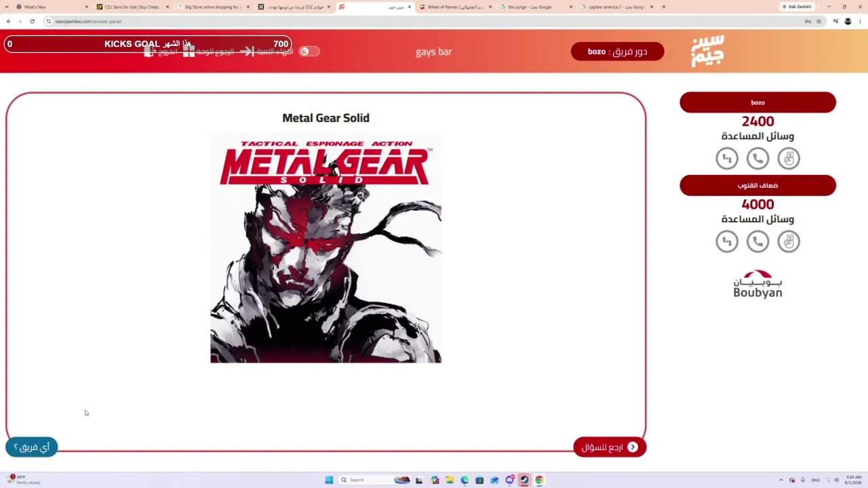868x488 pixels.
Task: Go back using the browser back arrow
Action: tap(8, 21)
